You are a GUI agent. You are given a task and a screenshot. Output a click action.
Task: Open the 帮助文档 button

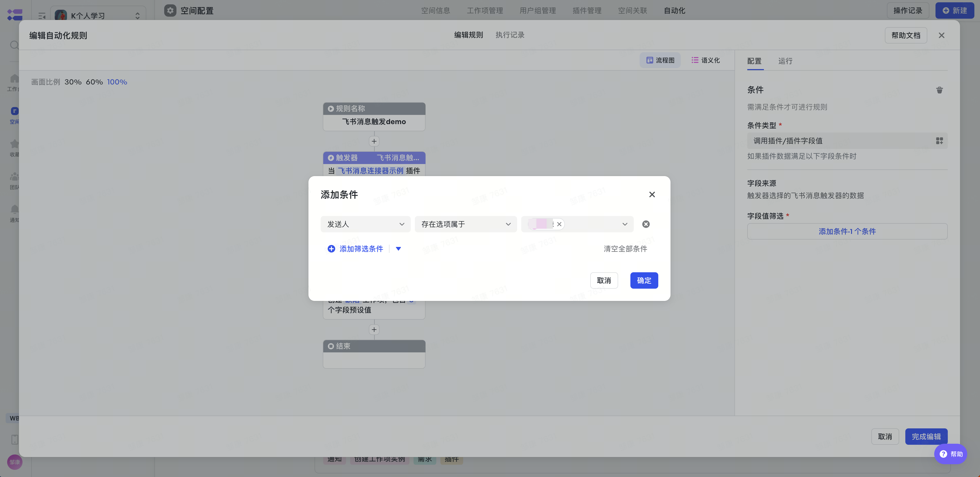tap(905, 35)
